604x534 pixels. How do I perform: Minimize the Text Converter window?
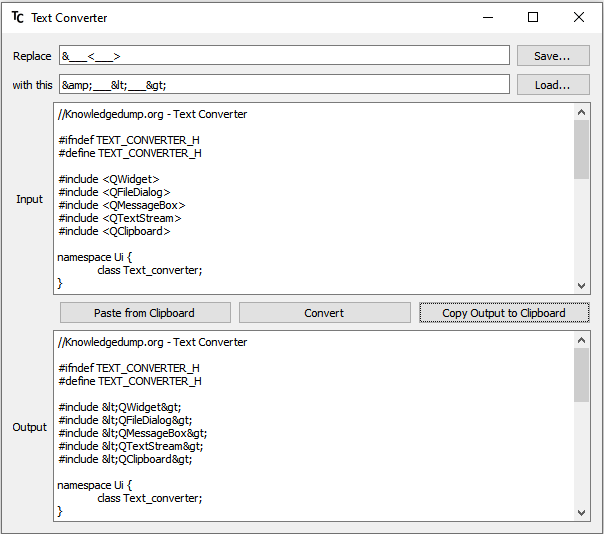point(487,17)
